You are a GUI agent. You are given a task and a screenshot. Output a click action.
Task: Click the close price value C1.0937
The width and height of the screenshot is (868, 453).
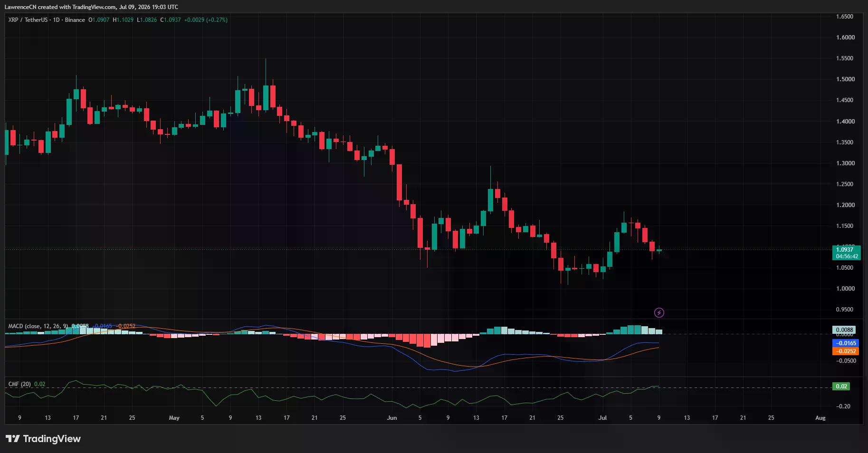(x=171, y=20)
